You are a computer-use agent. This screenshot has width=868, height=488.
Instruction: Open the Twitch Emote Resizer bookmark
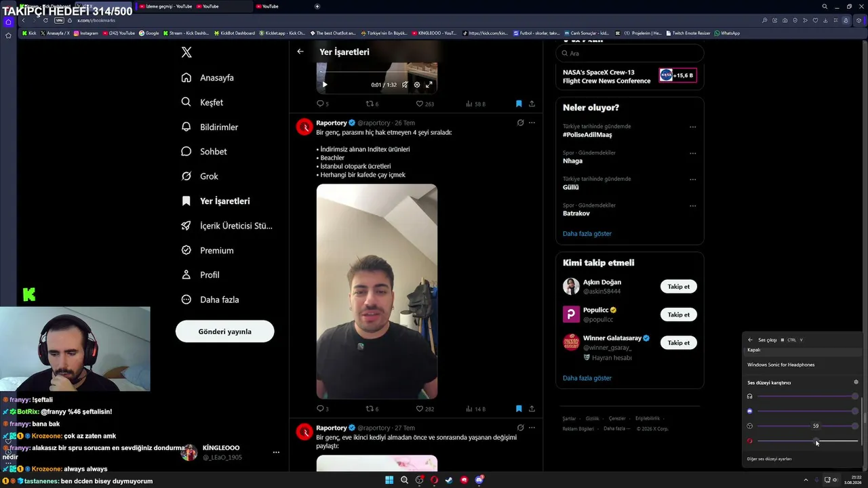point(689,33)
